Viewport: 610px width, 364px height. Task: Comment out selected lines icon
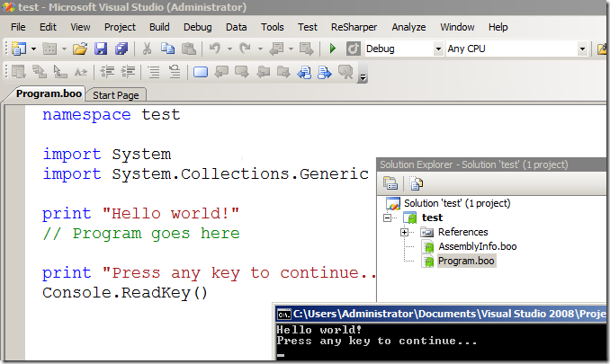154,72
